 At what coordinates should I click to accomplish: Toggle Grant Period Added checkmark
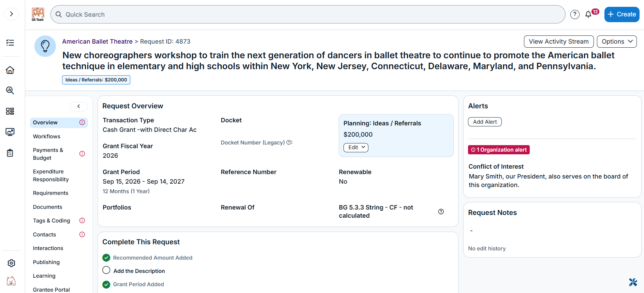tap(106, 284)
